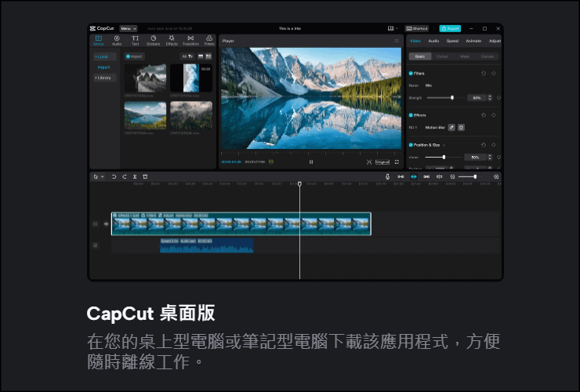Click the keyframe diamond for Strength

(x=498, y=98)
